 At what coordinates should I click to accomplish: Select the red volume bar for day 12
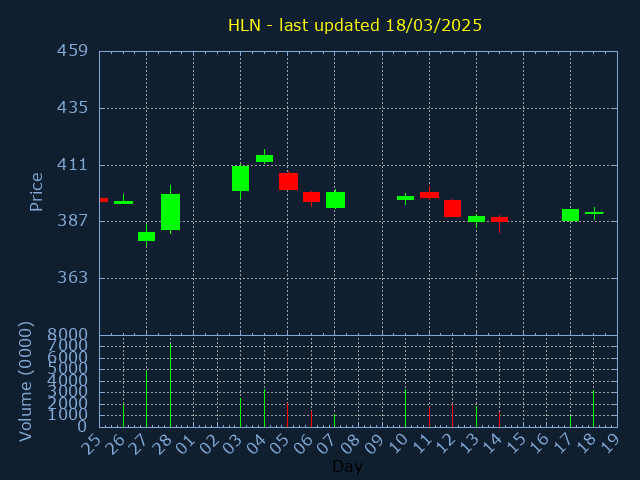coord(452,416)
